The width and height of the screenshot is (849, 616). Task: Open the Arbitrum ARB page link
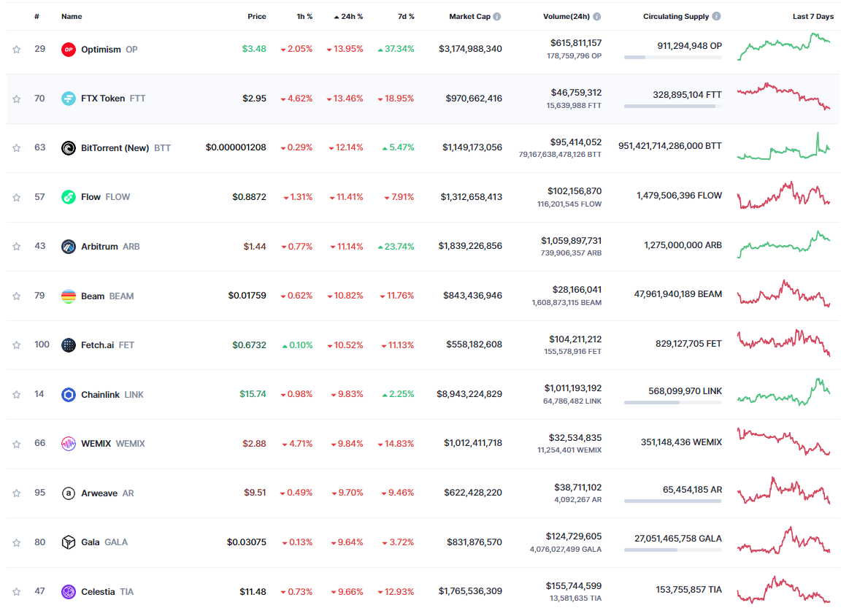pyautogui.click(x=110, y=246)
